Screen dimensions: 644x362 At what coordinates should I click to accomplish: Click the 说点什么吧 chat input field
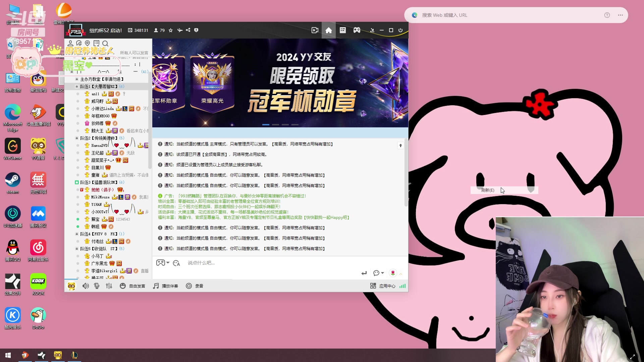tap(235, 263)
